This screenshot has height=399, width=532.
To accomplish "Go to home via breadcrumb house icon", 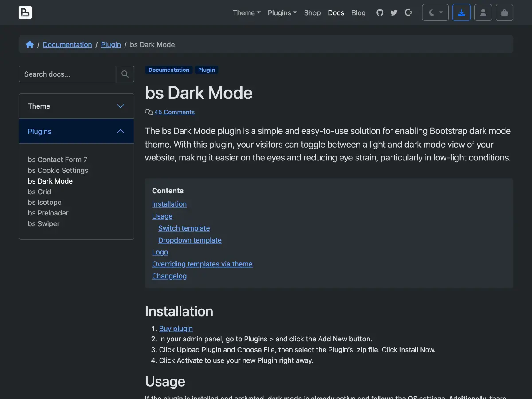I will tap(30, 44).
